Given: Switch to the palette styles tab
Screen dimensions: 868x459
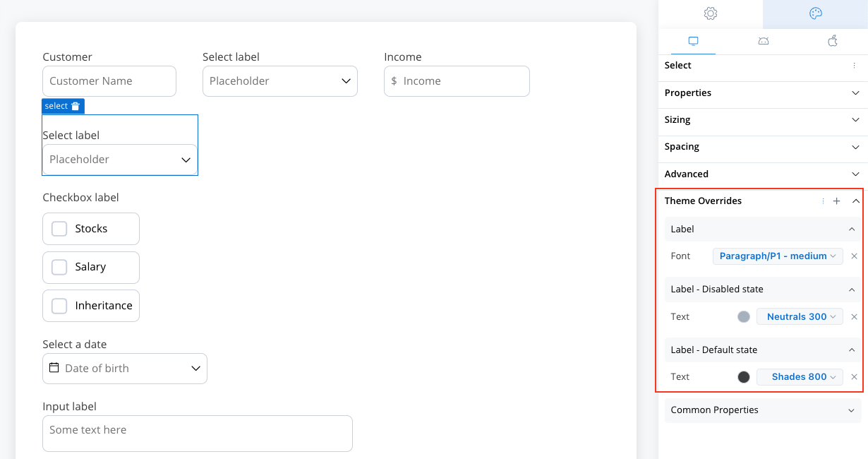Looking at the screenshot, I should coord(816,13).
